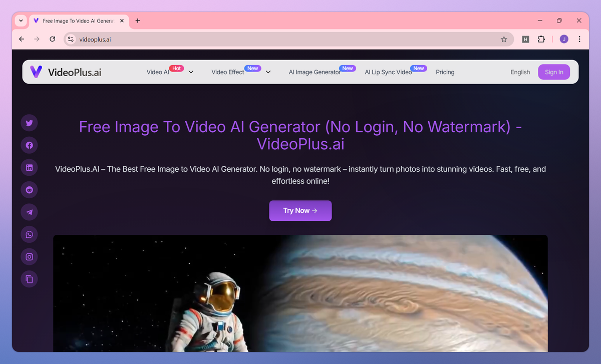Expand the Video Effect menu chevron

tap(268, 72)
